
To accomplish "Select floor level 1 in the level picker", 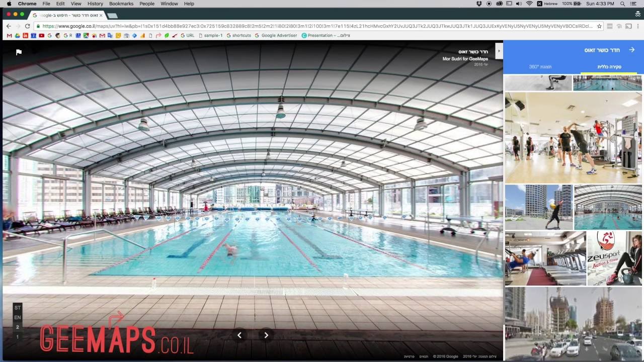I will 18,337.
